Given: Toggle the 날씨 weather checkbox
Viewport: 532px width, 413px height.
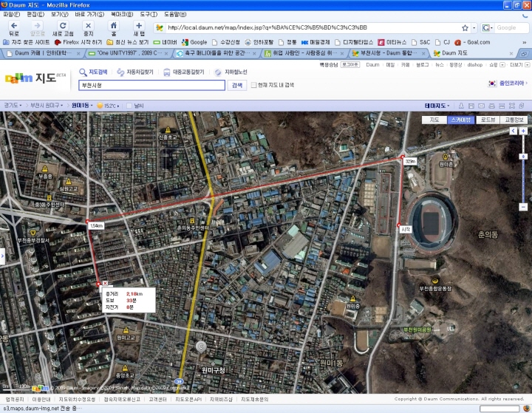Looking at the screenshot, I should [129, 106].
